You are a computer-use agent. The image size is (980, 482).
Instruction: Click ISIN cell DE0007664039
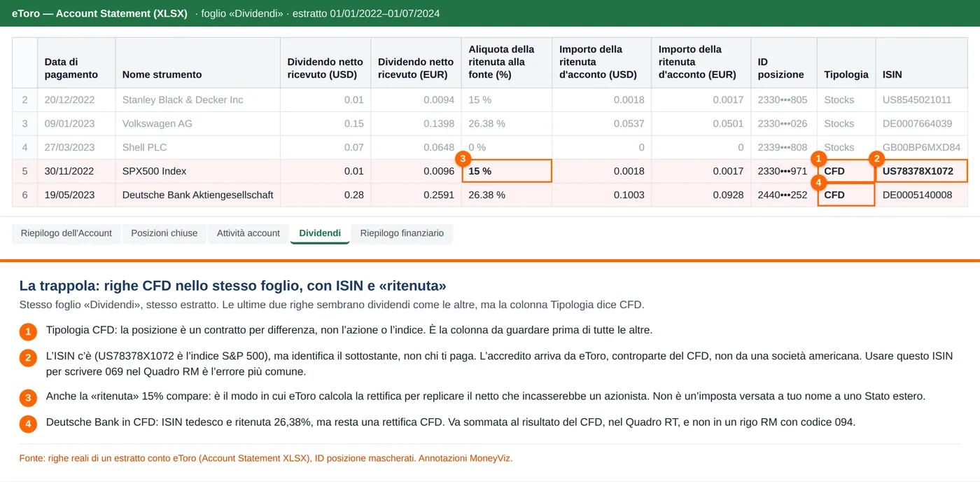(x=921, y=124)
